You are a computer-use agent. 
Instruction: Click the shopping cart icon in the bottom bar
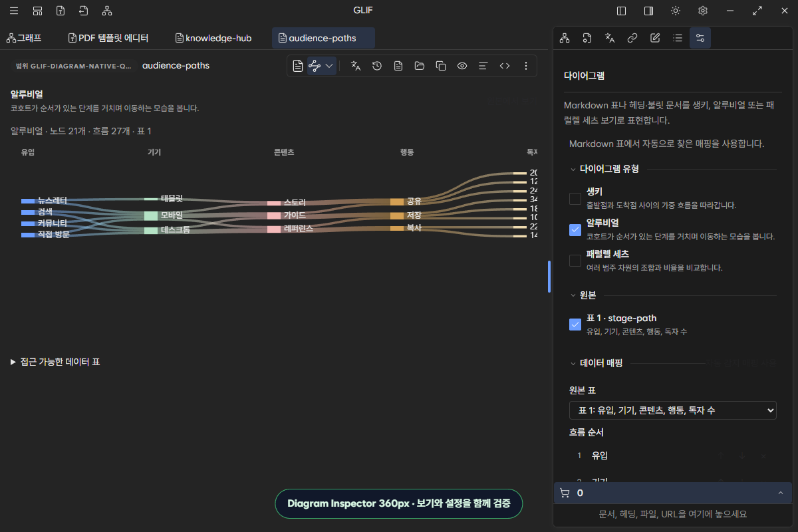(x=565, y=493)
